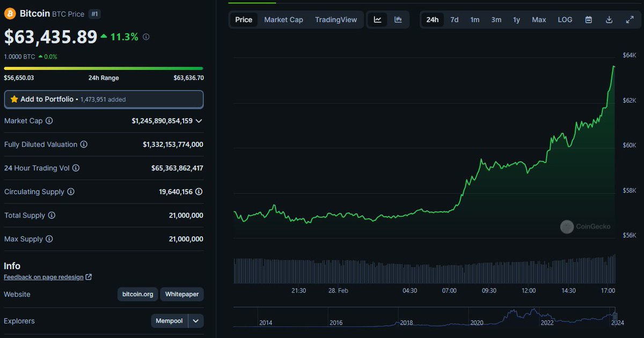
Task: Click the #1 rank badge
Action: (x=94, y=14)
